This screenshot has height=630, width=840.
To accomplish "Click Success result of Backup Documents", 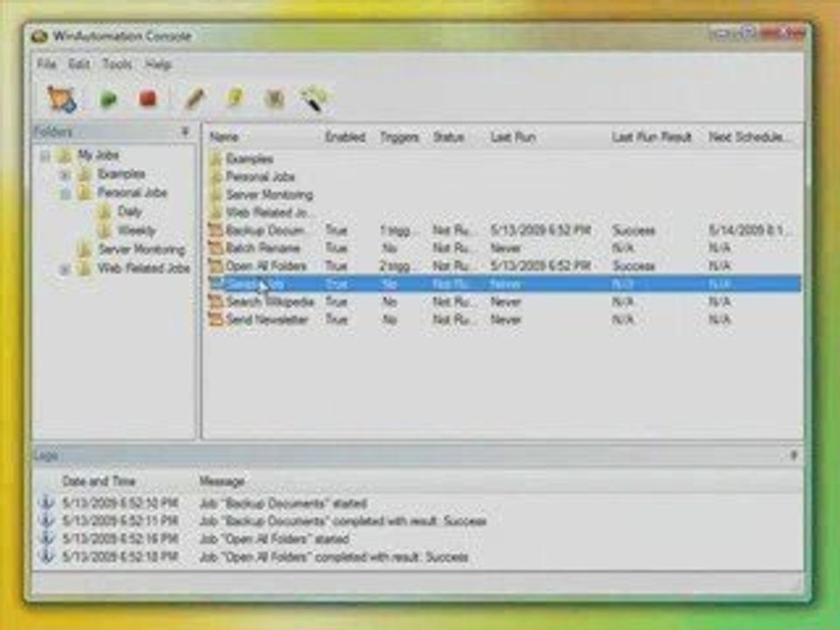I will click(x=633, y=231).
